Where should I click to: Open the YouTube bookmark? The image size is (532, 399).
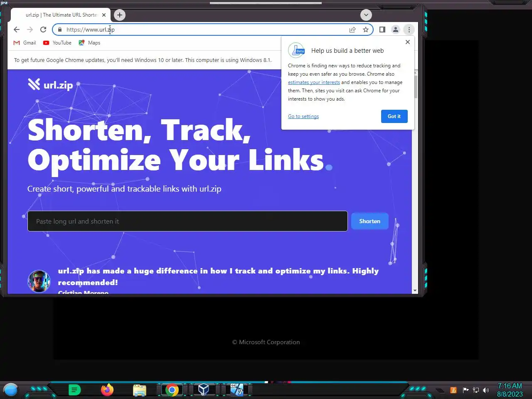coord(57,43)
